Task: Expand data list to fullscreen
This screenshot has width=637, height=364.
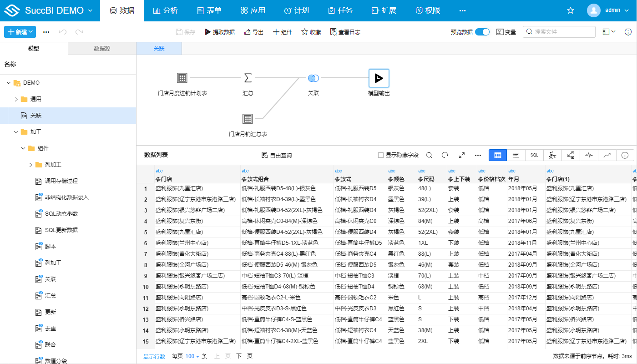Action: [462, 155]
